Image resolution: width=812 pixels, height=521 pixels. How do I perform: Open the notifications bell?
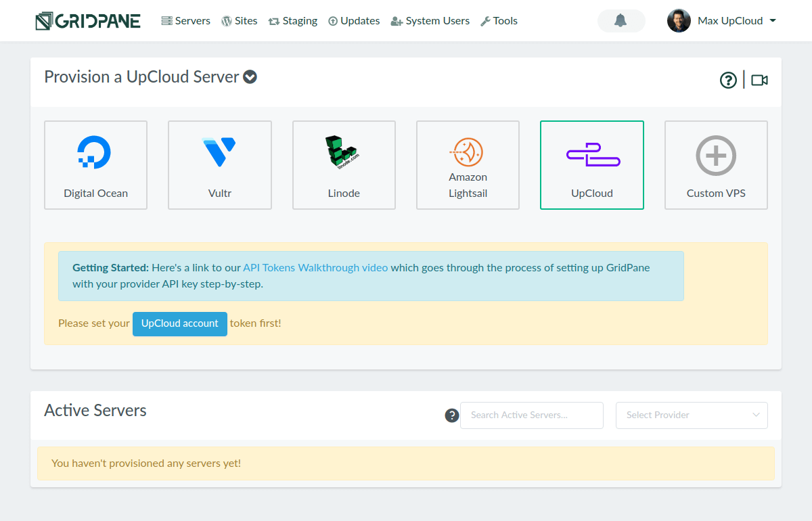(x=621, y=21)
